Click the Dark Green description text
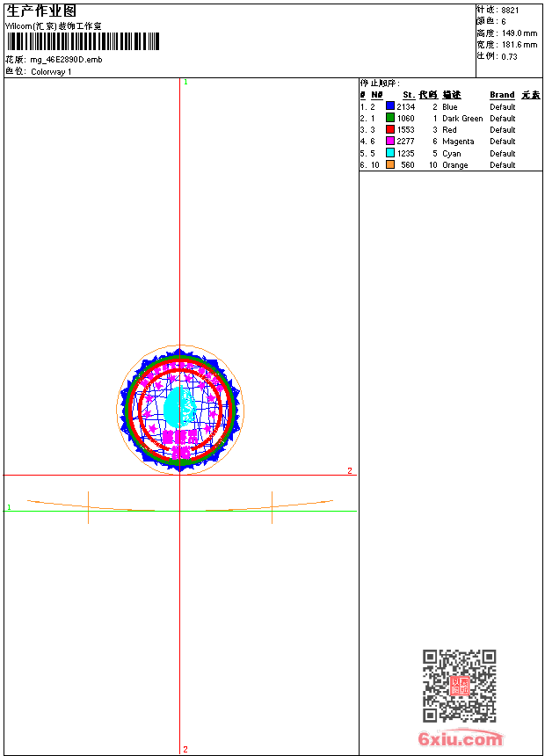Image resolution: width=545 pixels, height=756 pixels. pos(462,119)
